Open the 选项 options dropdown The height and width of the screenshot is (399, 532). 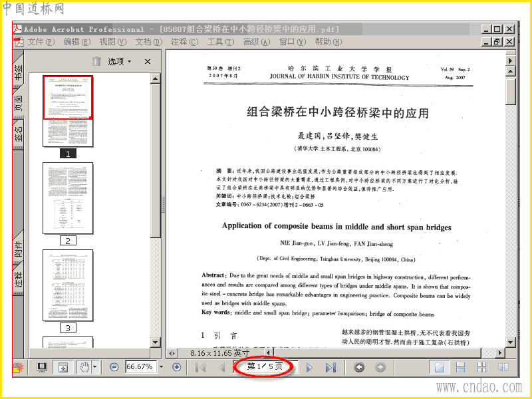pyautogui.click(x=120, y=61)
